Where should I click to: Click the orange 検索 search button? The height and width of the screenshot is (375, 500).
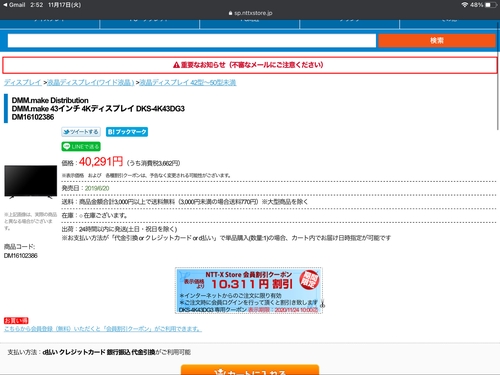tap(437, 41)
